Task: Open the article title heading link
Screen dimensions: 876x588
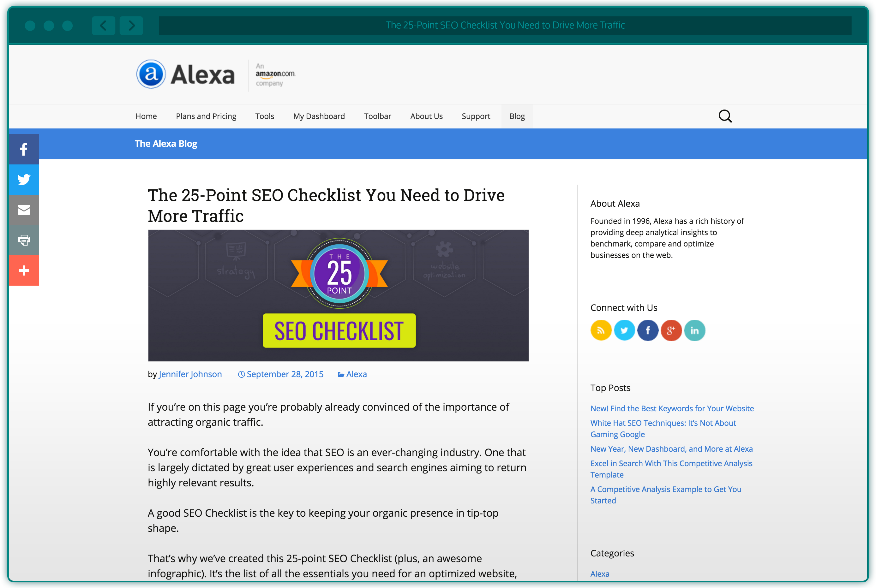Action: click(x=326, y=205)
